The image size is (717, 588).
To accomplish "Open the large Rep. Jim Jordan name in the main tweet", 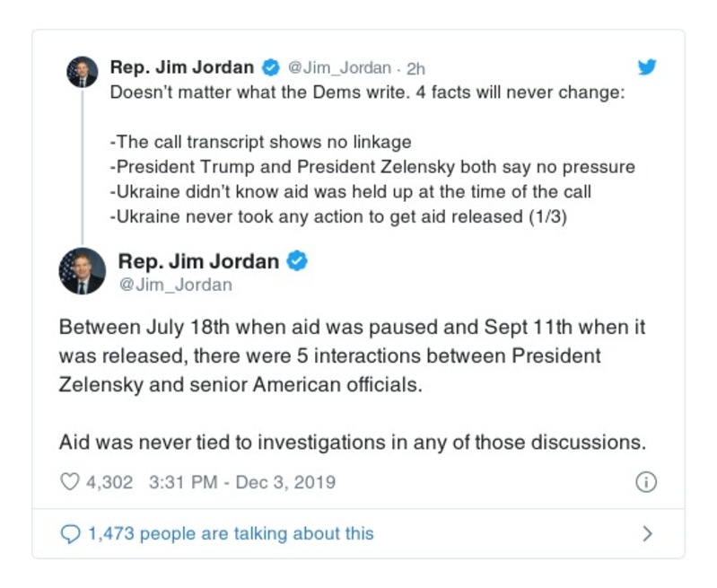I will tap(198, 260).
